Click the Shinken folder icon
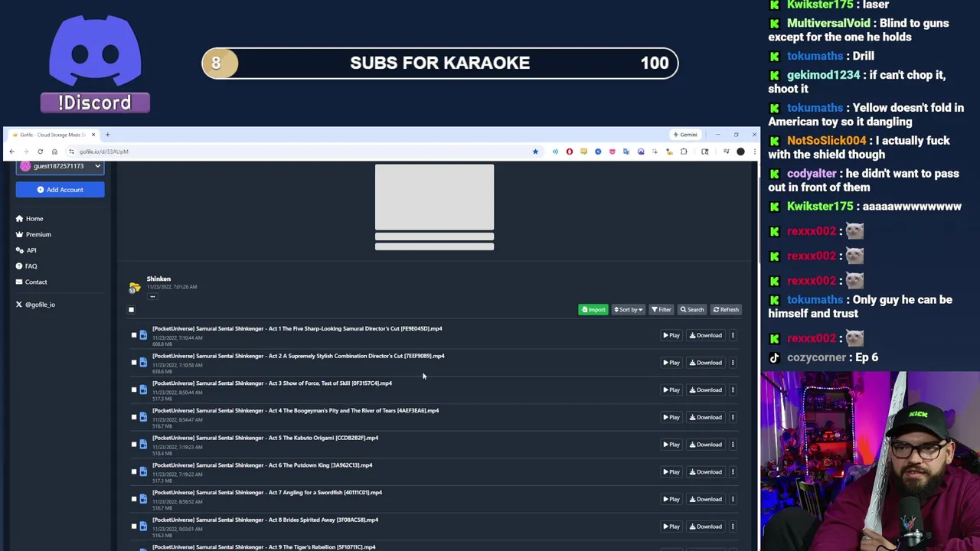The image size is (980, 551). pos(135,288)
